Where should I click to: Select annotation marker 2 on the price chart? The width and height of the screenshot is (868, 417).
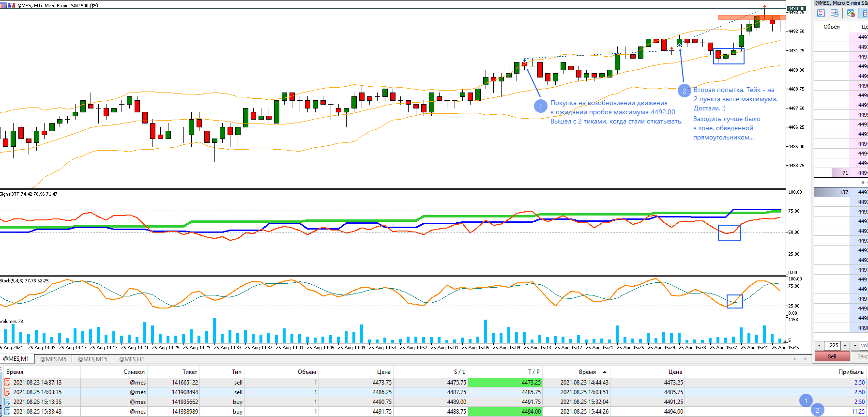click(x=684, y=91)
